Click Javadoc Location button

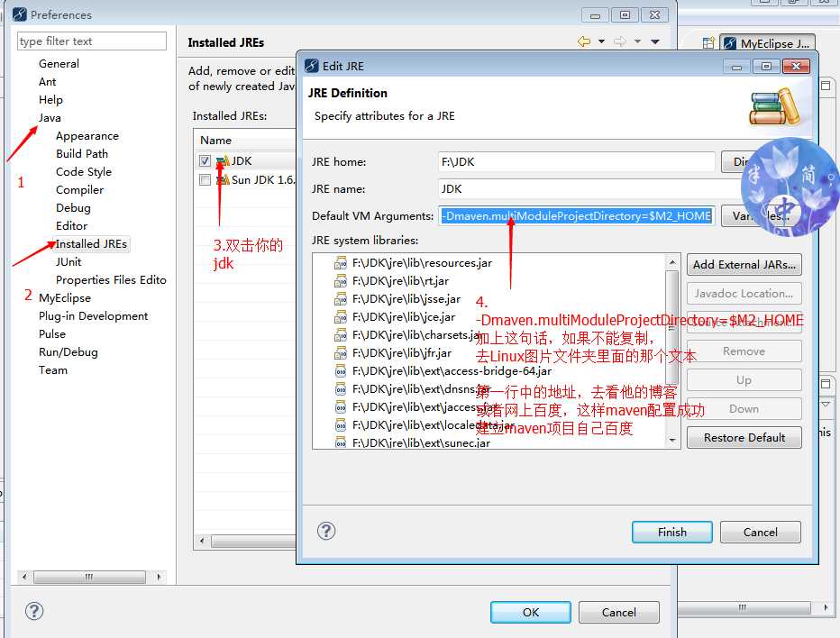(744, 294)
